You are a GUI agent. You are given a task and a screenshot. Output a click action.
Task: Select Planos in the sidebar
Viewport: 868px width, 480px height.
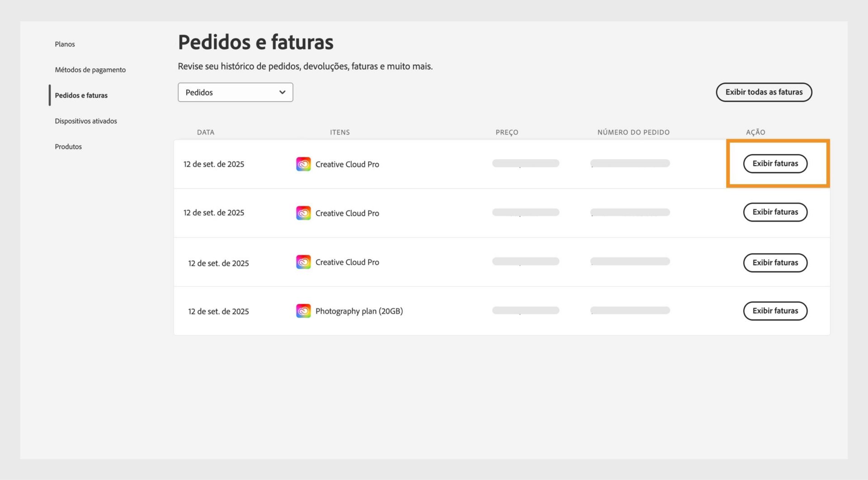coord(65,44)
